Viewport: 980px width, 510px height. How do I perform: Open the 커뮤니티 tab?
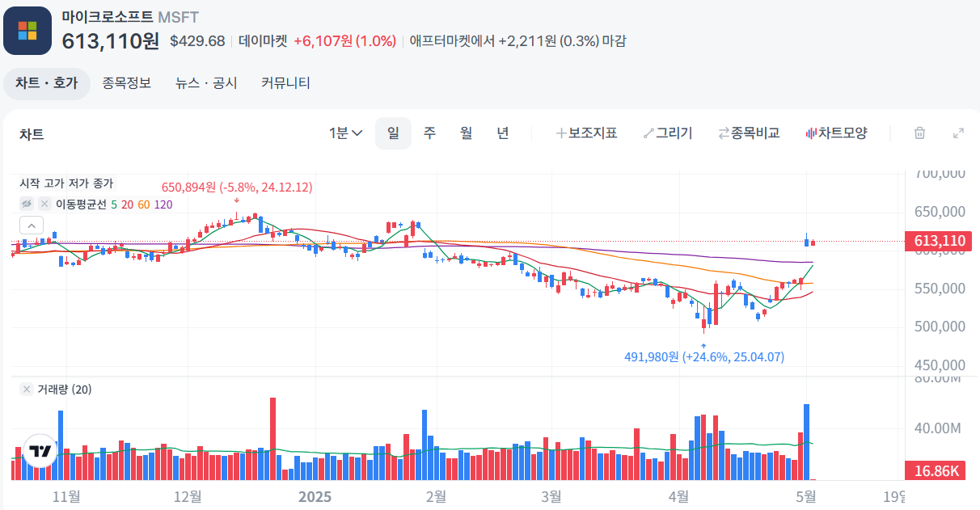[285, 82]
